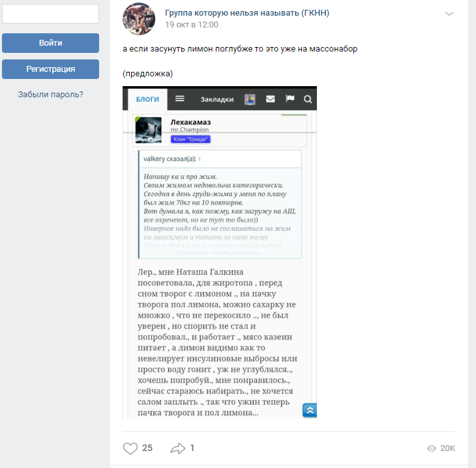Open search via the magnifier icon
This screenshot has width=476, height=468.
(x=308, y=99)
